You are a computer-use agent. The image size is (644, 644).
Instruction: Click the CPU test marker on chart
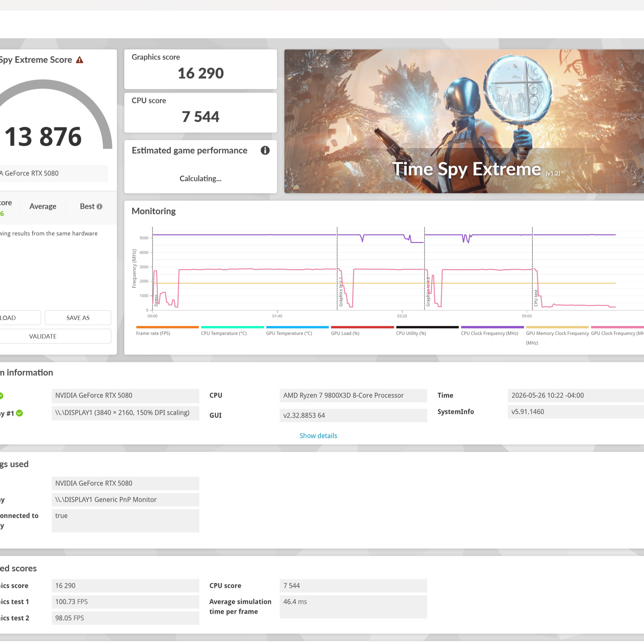[x=536, y=298]
